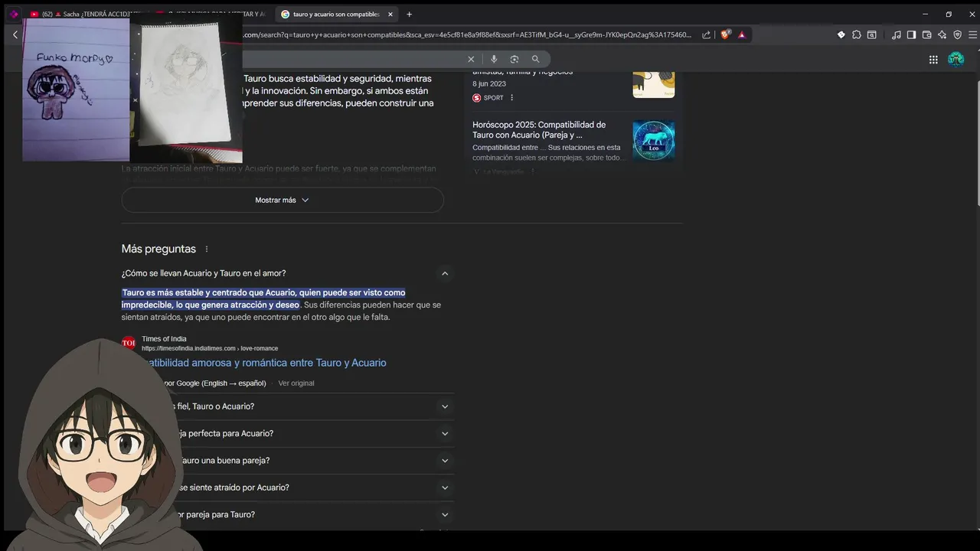The width and height of the screenshot is (980, 551).
Task: Click the address bar URL
Action: [x=468, y=34]
